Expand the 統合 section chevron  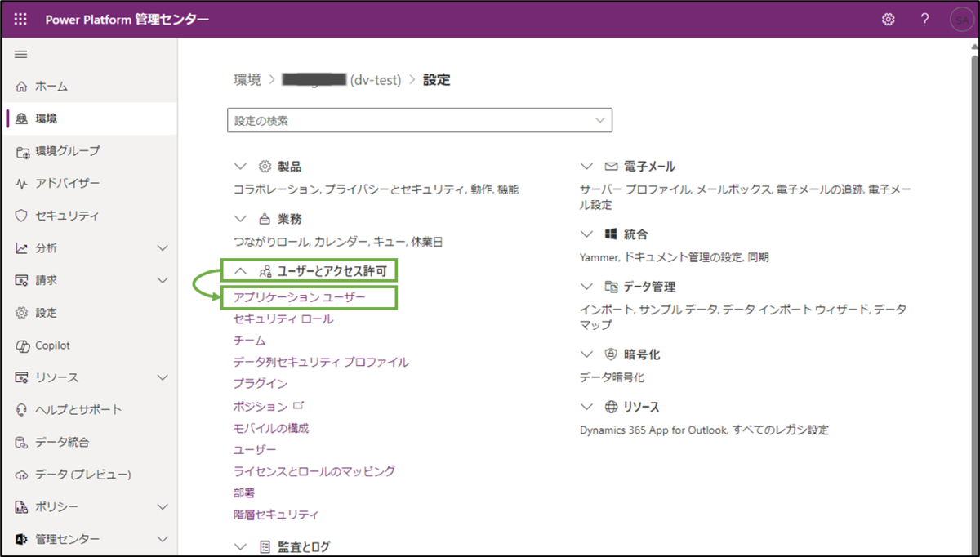586,234
